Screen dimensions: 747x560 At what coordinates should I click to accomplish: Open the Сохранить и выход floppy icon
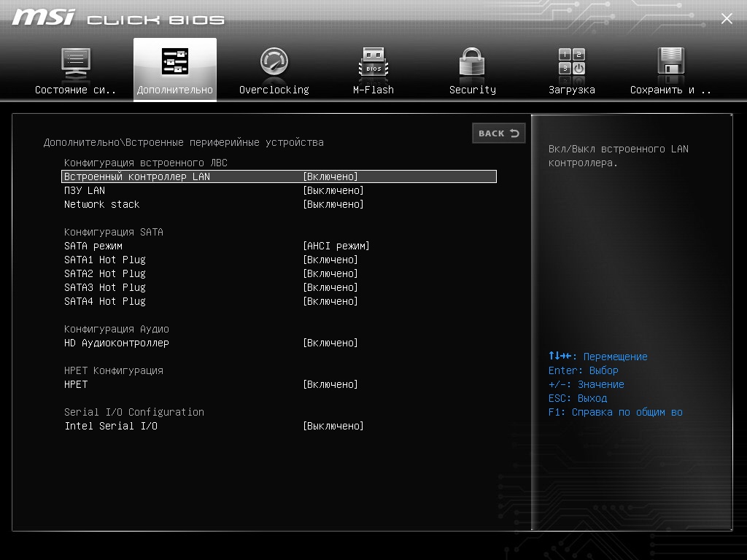click(x=671, y=61)
